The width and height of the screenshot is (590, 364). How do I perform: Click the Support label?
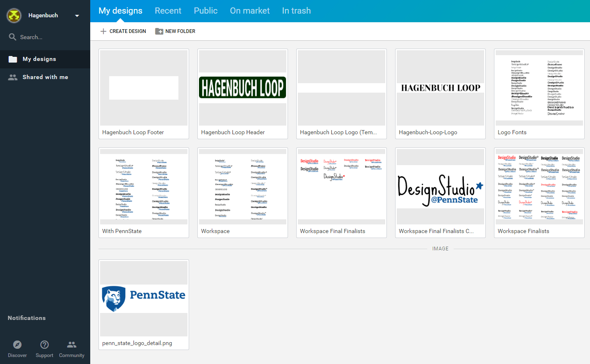click(44, 355)
